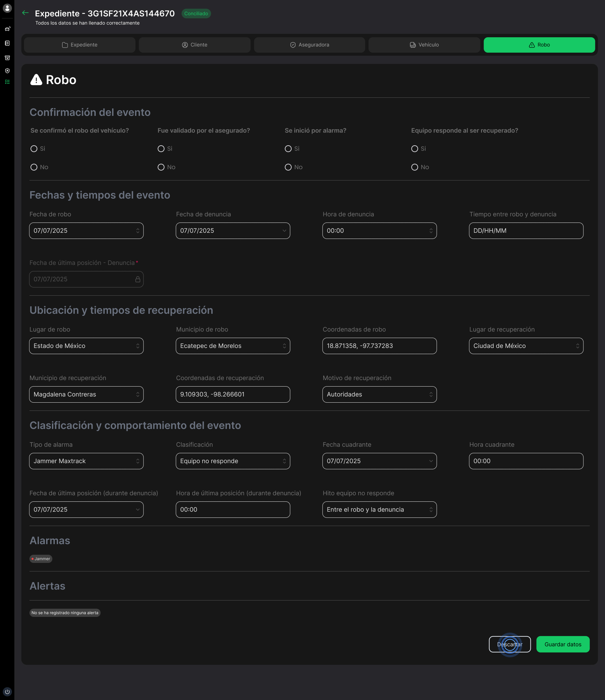Open the Lugar de recuperación dropdown

(526, 346)
